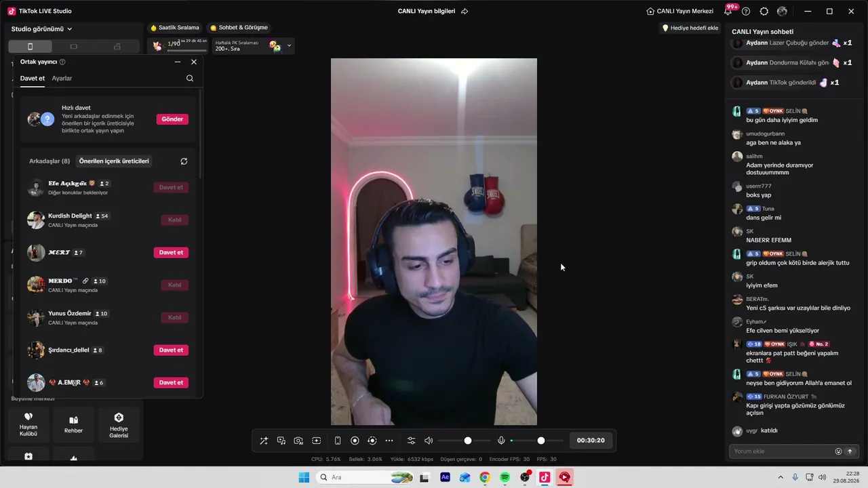Click the 1/90 progress bar widget

point(179,45)
